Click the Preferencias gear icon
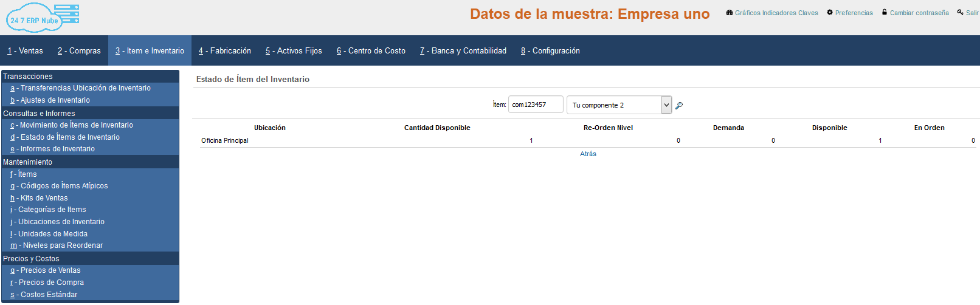The width and height of the screenshot is (980, 305). [830, 13]
